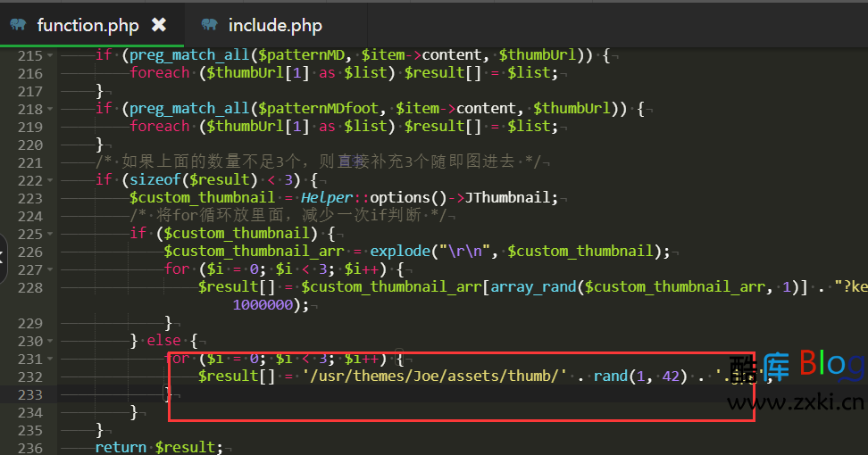Click line number 221 in the gutter
This screenshot has width=868, height=455.
29,162
